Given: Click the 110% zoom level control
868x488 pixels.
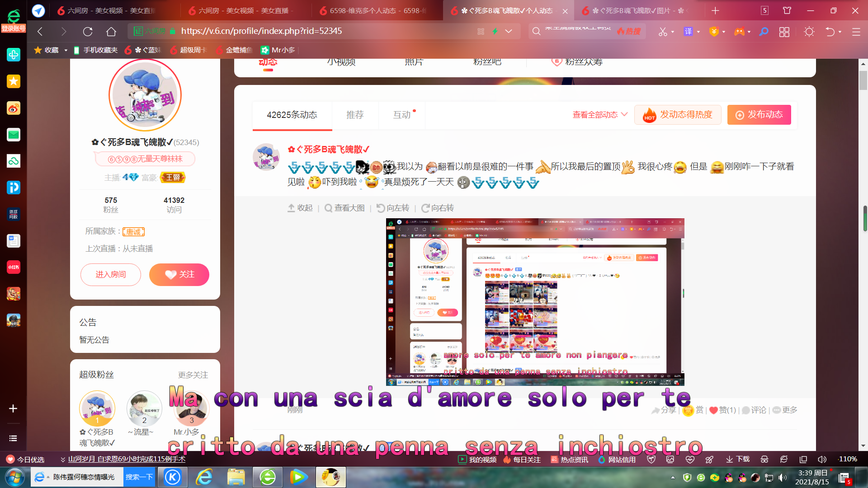Looking at the screenshot, I should click(848, 459).
